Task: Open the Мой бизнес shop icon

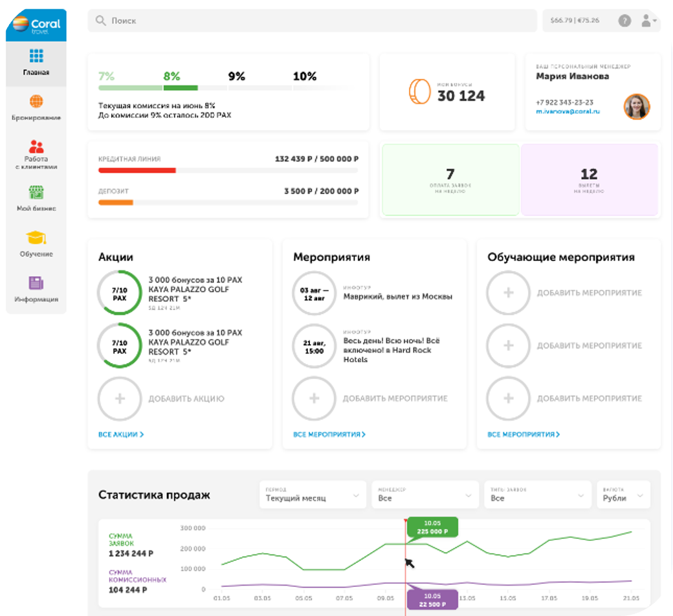Action: tap(36, 193)
